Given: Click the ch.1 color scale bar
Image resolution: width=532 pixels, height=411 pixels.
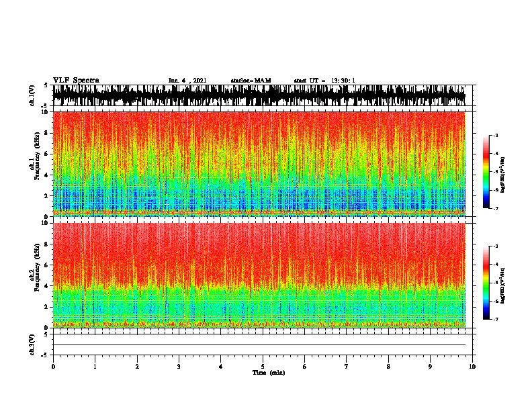Looking at the screenshot, I should (486, 172).
